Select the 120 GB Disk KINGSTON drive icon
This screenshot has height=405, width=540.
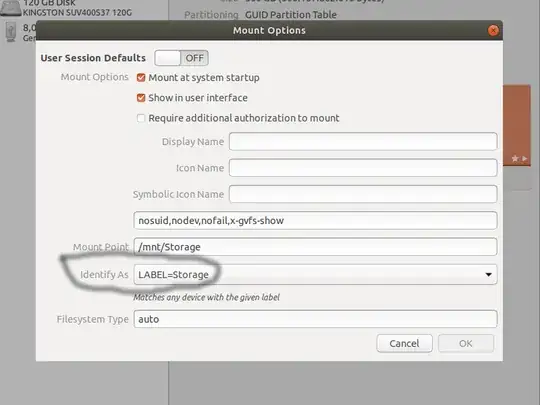[11, 8]
